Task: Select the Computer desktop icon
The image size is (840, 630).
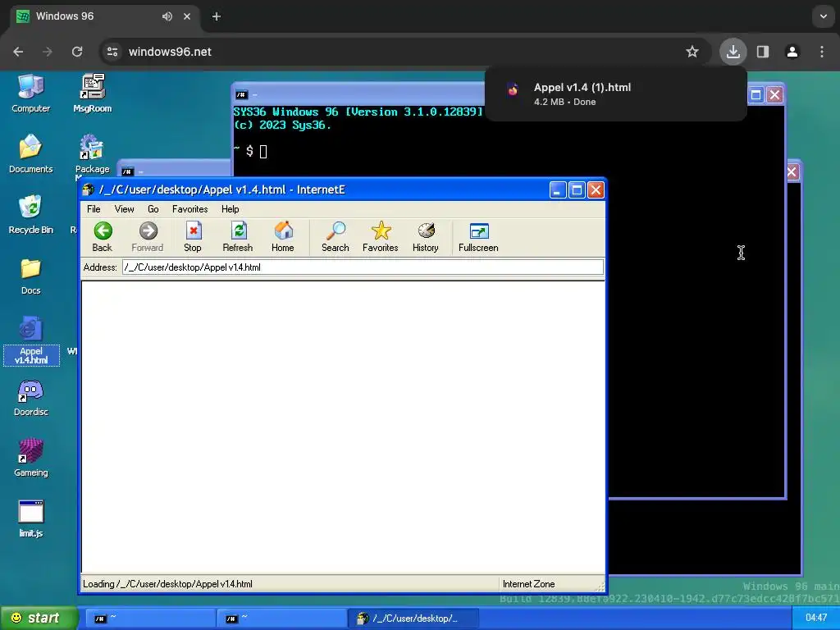Action: [x=30, y=94]
